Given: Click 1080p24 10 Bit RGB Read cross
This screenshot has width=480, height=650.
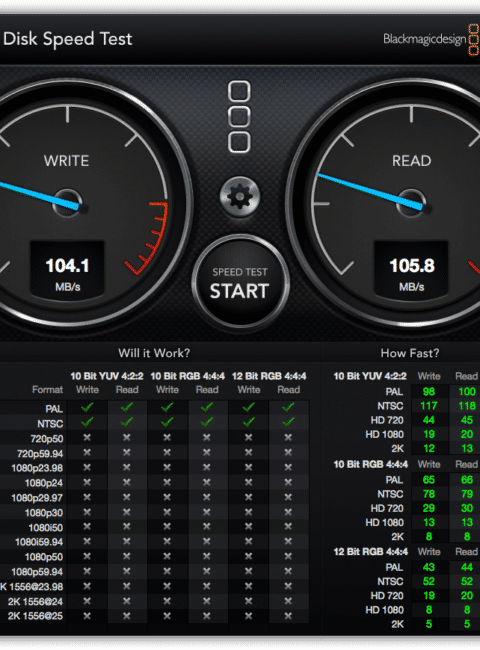Looking at the screenshot, I should point(207,482).
